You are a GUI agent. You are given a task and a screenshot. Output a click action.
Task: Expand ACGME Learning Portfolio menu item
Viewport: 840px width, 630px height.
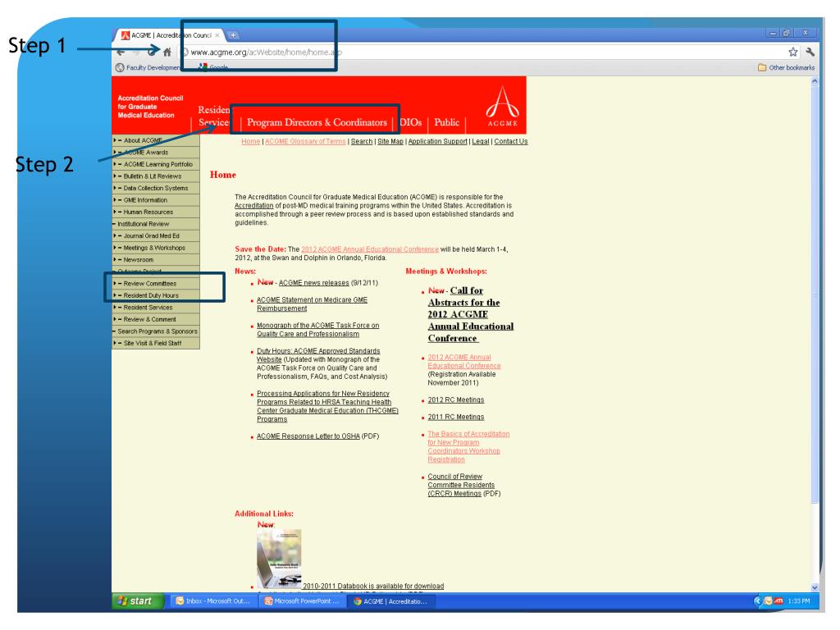coord(156,164)
